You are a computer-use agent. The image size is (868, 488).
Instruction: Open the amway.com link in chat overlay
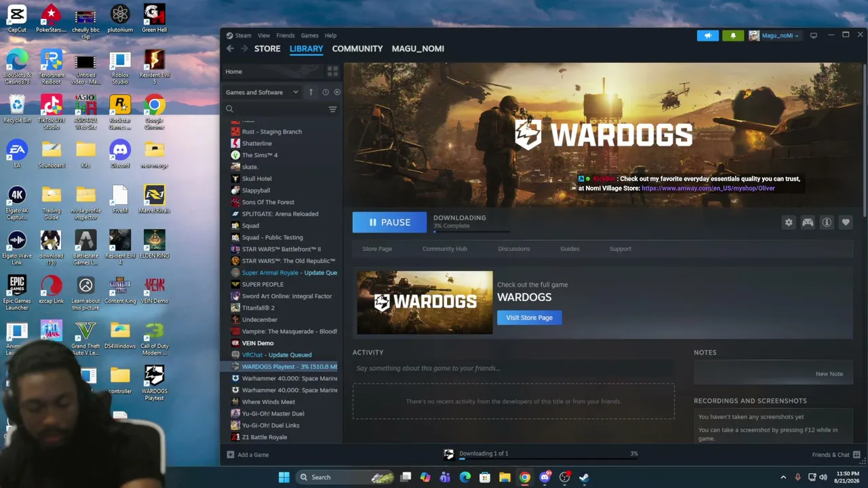[x=708, y=188]
